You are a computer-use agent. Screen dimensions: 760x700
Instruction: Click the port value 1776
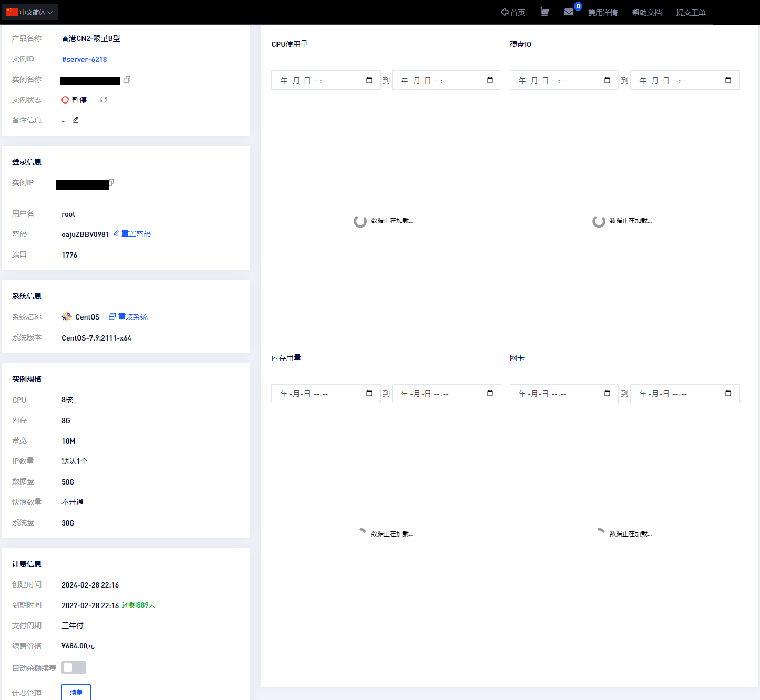tap(69, 255)
